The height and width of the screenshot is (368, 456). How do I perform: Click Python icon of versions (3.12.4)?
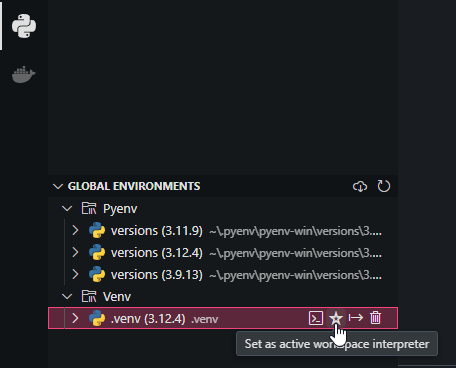[x=97, y=253]
